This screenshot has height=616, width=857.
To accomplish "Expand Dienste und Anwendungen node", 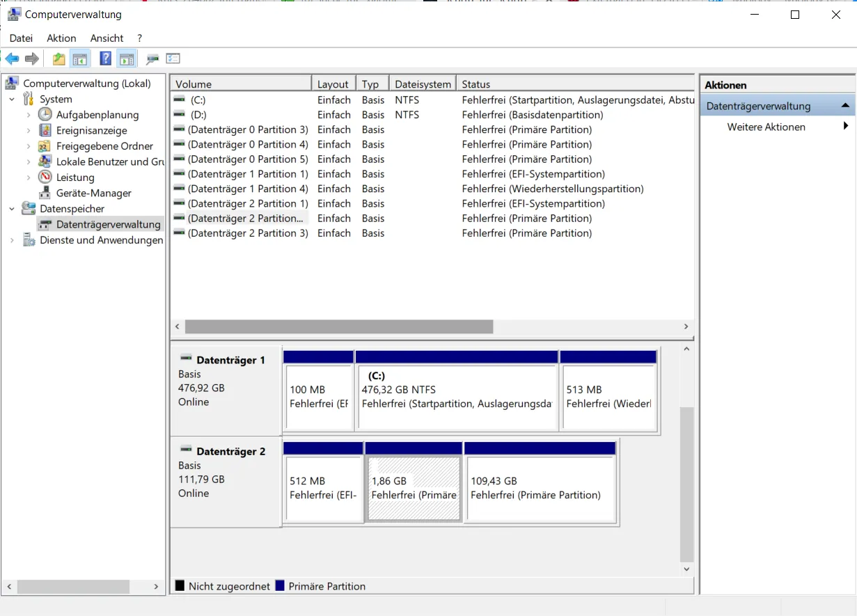I will [12, 240].
